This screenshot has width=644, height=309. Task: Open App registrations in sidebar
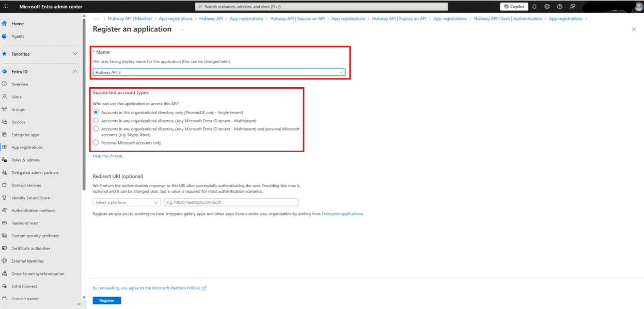(x=27, y=147)
